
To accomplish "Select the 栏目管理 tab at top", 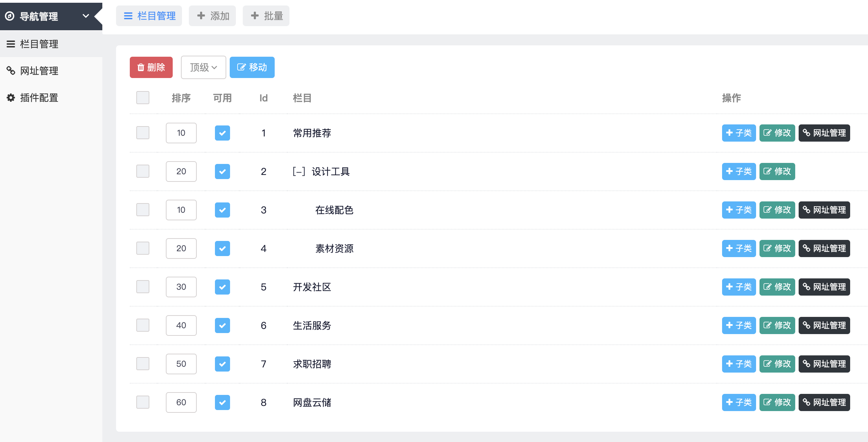I will point(149,16).
